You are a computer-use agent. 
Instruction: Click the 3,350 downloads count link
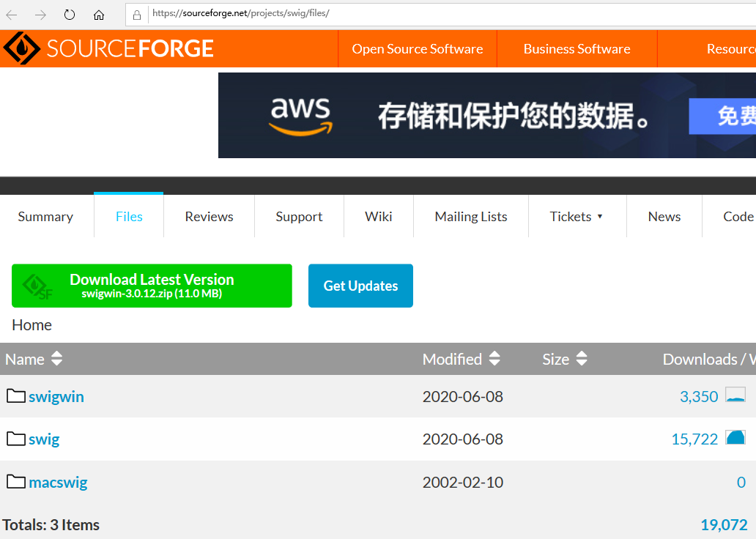pos(699,396)
